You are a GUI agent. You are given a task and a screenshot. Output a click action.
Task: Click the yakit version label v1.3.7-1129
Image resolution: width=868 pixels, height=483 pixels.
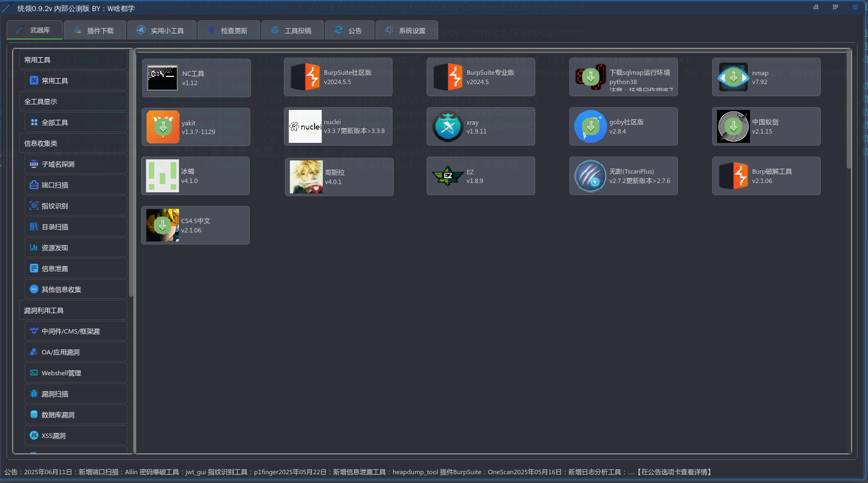click(x=198, y=132)
